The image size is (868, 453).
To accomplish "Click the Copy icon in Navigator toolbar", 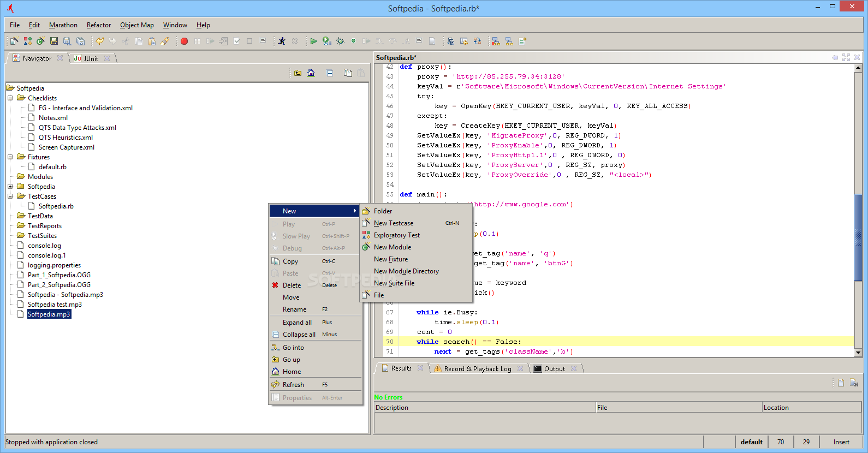I will pos(348,73).
